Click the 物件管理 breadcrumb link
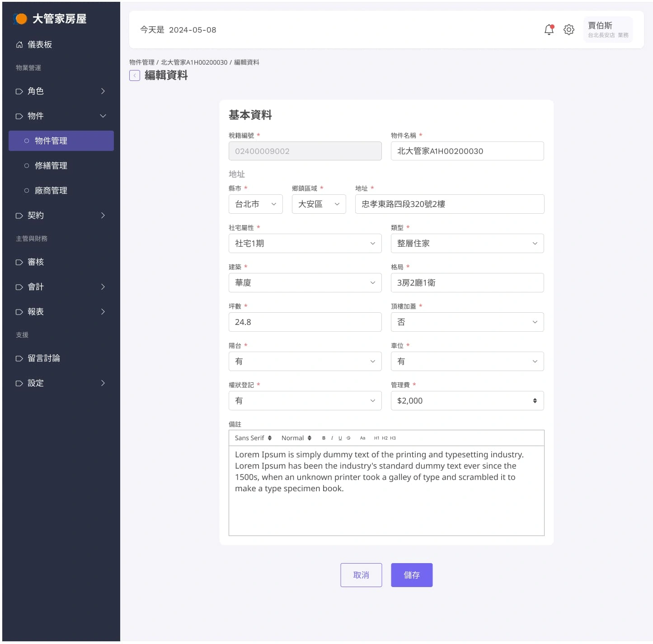This screenshot has width=653, height=644. pos(141,62)
